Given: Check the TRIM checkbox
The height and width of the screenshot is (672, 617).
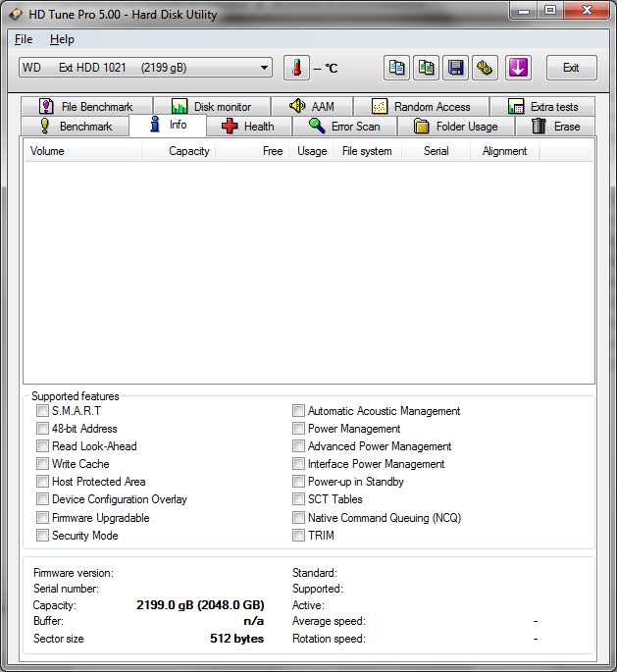Looking at the screenshot, I should pos(298,536).
